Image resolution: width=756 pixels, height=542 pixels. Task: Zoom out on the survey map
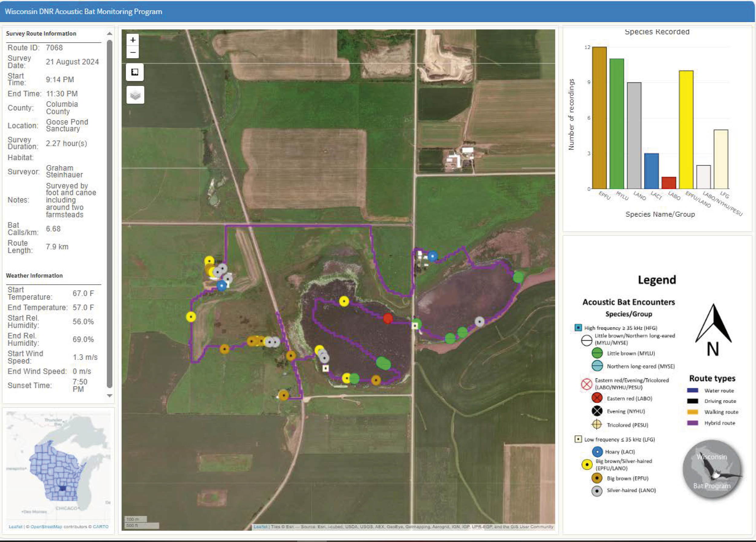coord(133,52)
